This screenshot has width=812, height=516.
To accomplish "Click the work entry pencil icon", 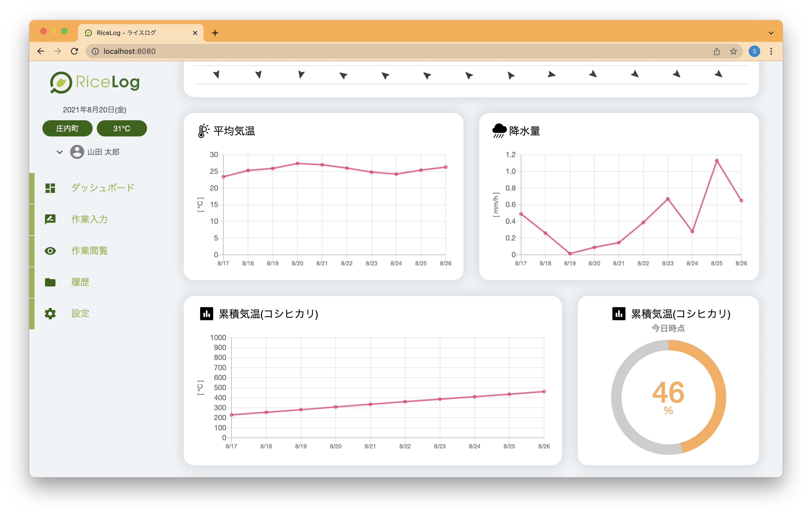I will pyautogui.click(x=50, y=219).
